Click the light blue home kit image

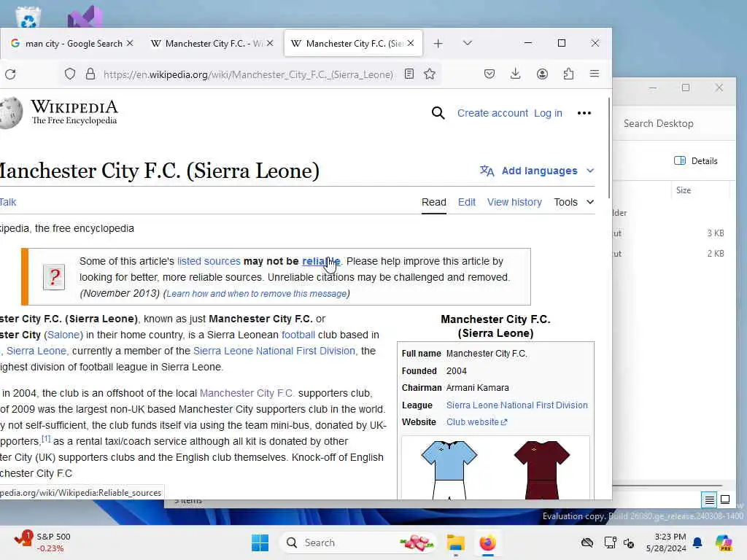(x=449, y=470)
